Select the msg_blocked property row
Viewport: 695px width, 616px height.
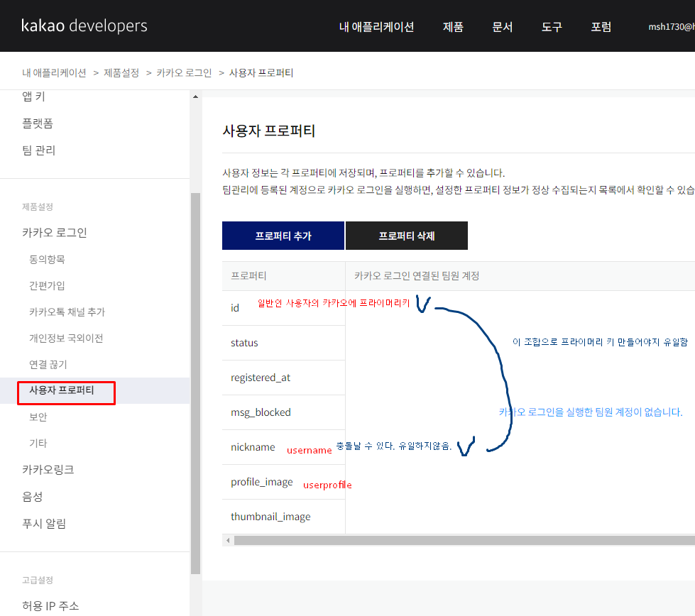pyautogui.click(x=284, y=412)
